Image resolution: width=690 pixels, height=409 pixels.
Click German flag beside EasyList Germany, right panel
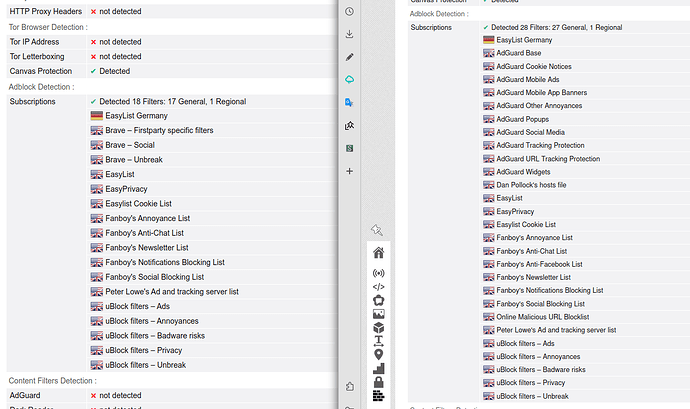click(x=488, y=40)
